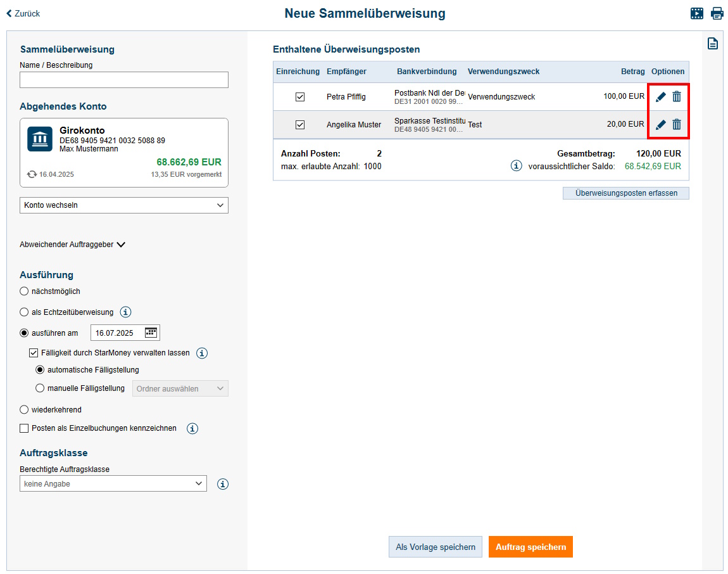The image size is (728, 574).
Task: Enable Posten als Einzelbuchungen kennzeichnen
Action: click(x=23, y=428)
